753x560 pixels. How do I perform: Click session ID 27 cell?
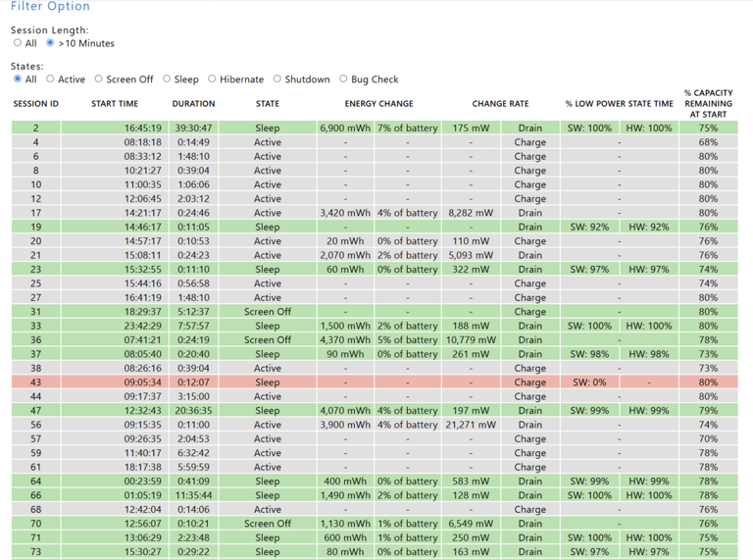pos(36,297)
